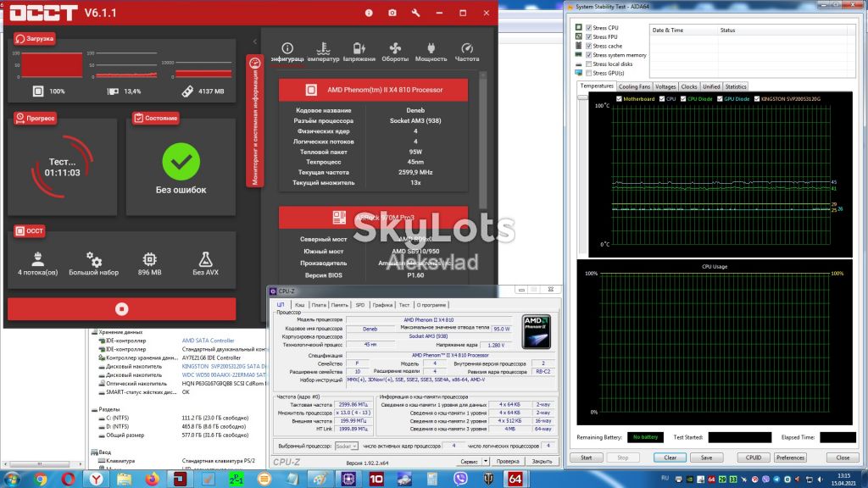Click Start button in AIDA64

[x=587, y=457]
